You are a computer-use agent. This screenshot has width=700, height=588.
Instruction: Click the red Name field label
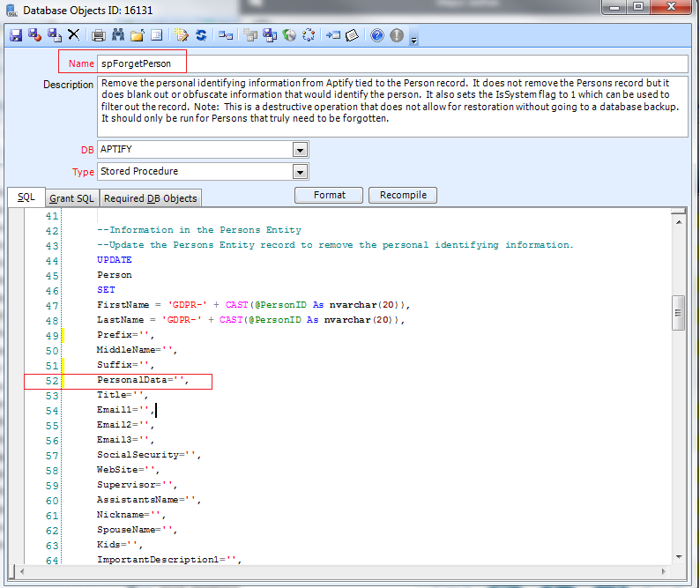click(81, 63)
